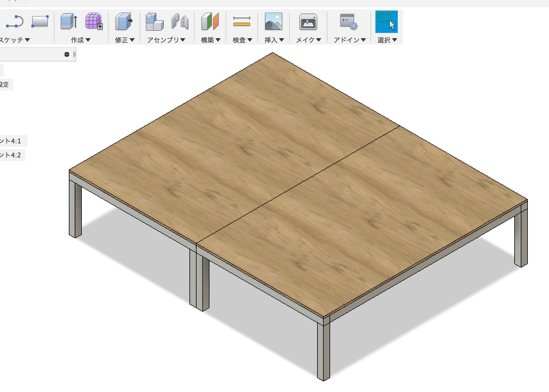Open the アセンブリ dropdown menu

[x=166, y=40]
